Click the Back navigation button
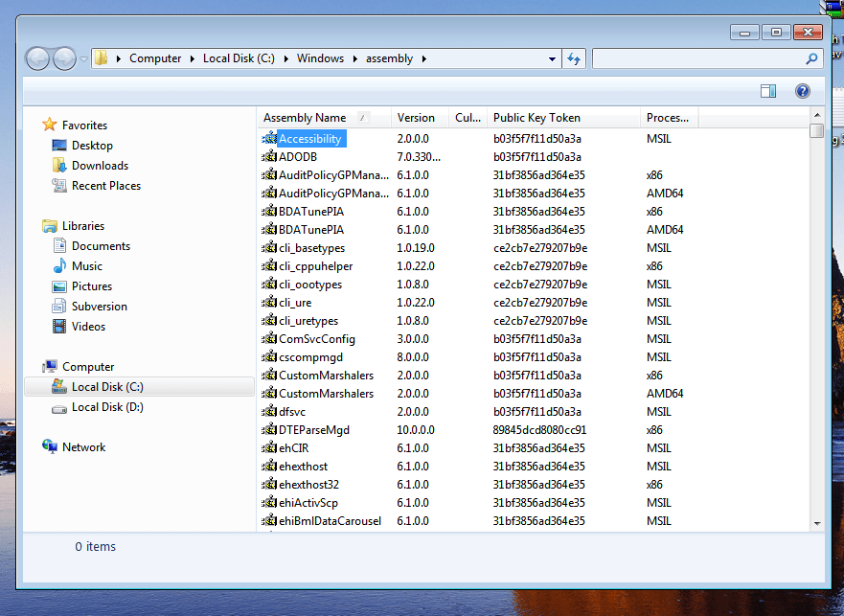Viewport: 844px width, 616px height. (37, 58)
